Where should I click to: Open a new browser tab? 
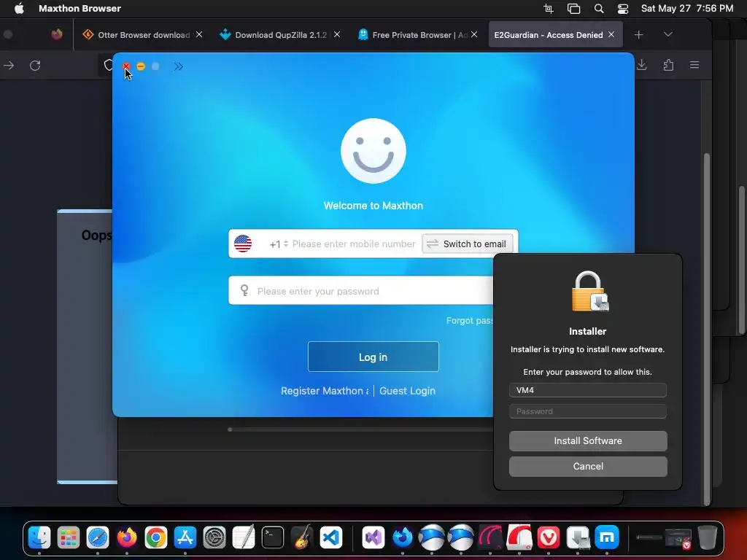pyautogui.click(x=639, y=35)
